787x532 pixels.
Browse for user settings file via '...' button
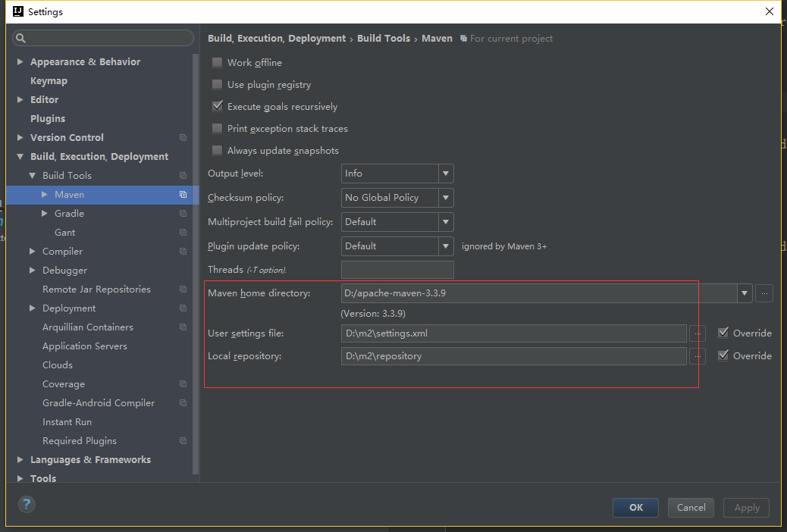coord(697,333)
